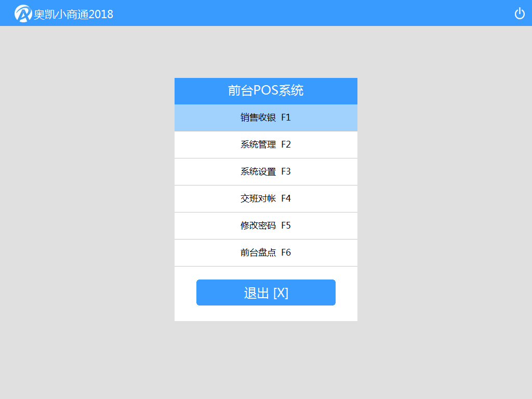Open settings using the 系统设置 row

tap(265, 171)
